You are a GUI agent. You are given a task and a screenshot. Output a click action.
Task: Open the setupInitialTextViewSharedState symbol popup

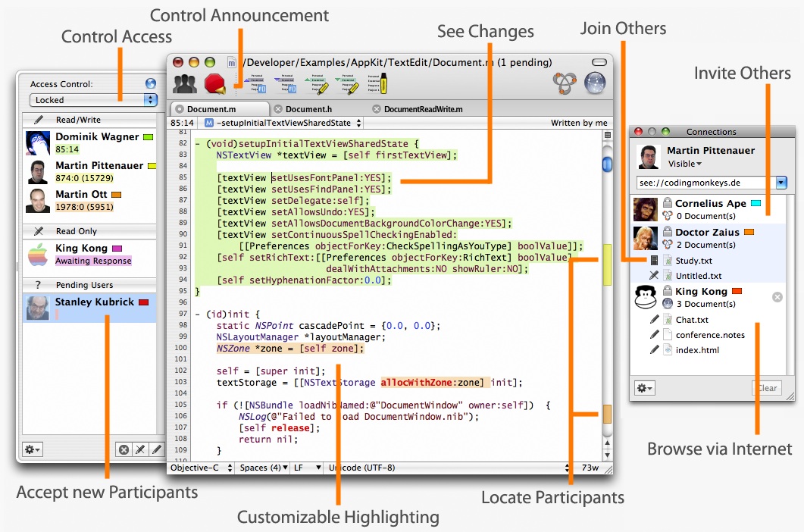pyautogui.click(x=283, y=123)
